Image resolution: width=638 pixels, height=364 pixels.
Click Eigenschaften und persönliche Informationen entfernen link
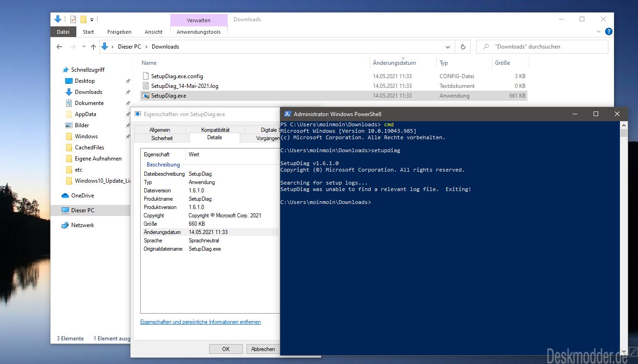click(x=200, y=322)
